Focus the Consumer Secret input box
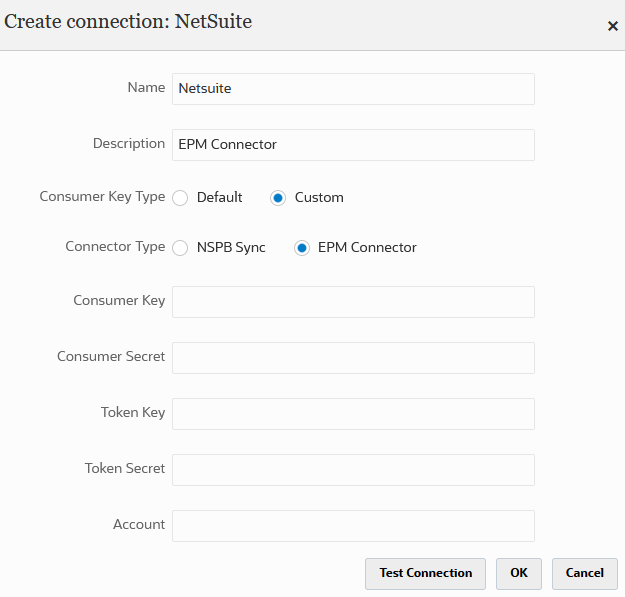Viewport: 625px width, 597px height. pyautogui.click(x=353, y=358)
